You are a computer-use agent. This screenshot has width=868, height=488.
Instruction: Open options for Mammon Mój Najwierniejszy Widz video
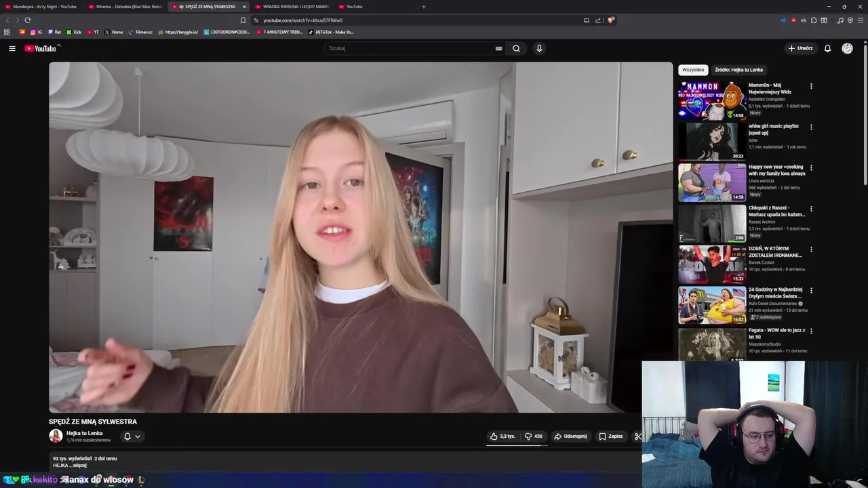pos(811,86)
